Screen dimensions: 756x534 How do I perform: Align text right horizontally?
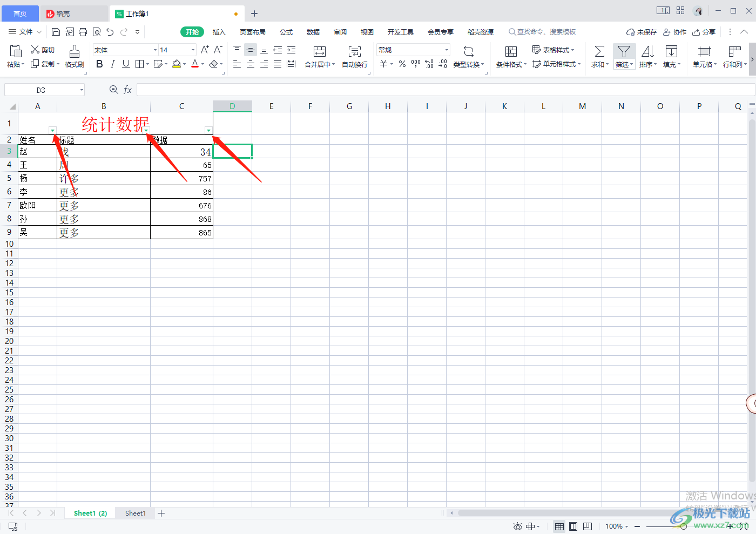tap(264, 64)
